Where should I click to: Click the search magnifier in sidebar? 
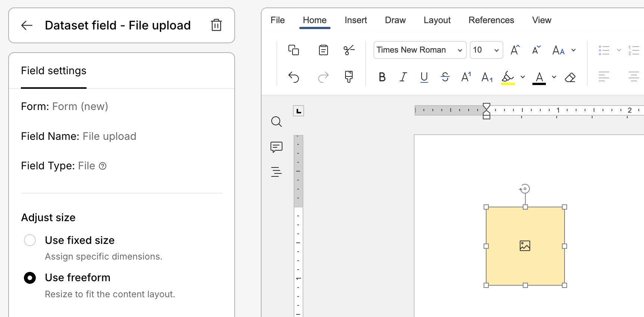coord(276,122)
